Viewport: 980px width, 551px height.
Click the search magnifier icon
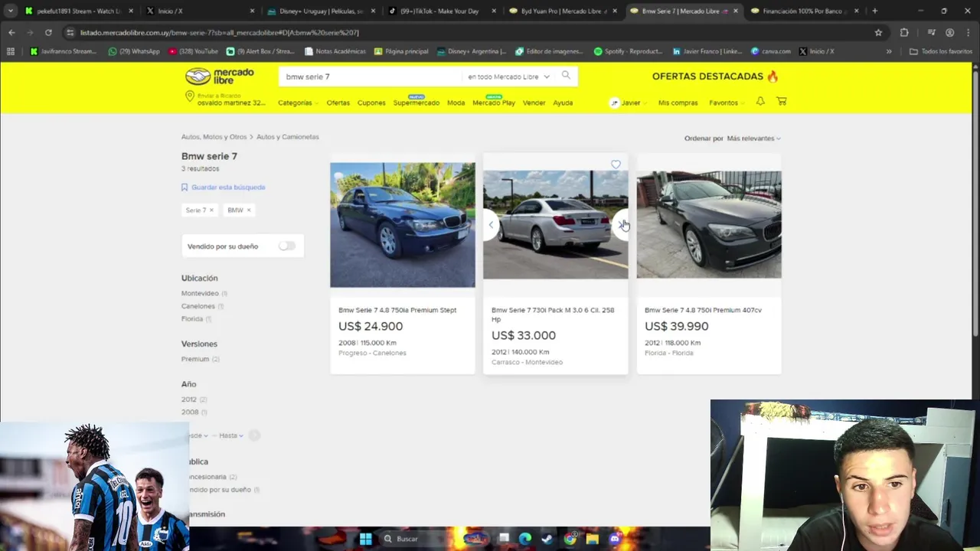[566, 76]
